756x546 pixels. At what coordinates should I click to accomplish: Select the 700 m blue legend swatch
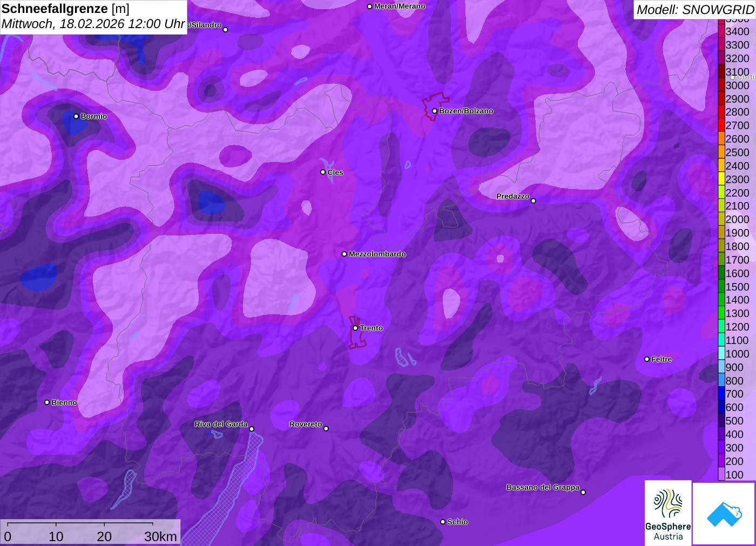click(x=721, y=394)
